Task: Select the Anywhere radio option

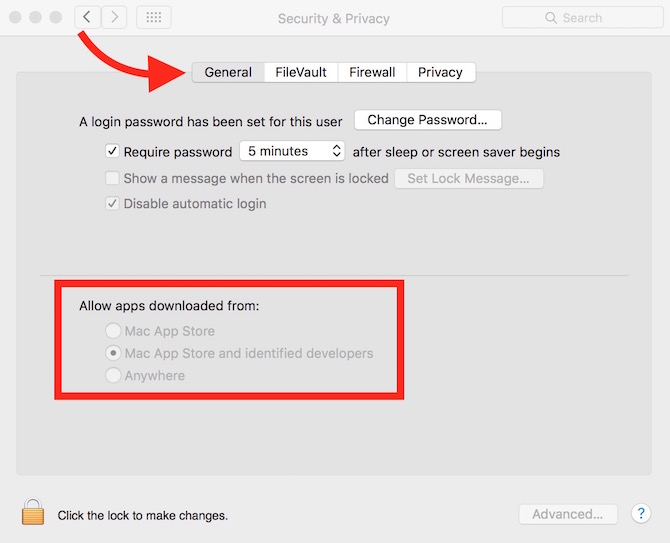Action: 114,376
